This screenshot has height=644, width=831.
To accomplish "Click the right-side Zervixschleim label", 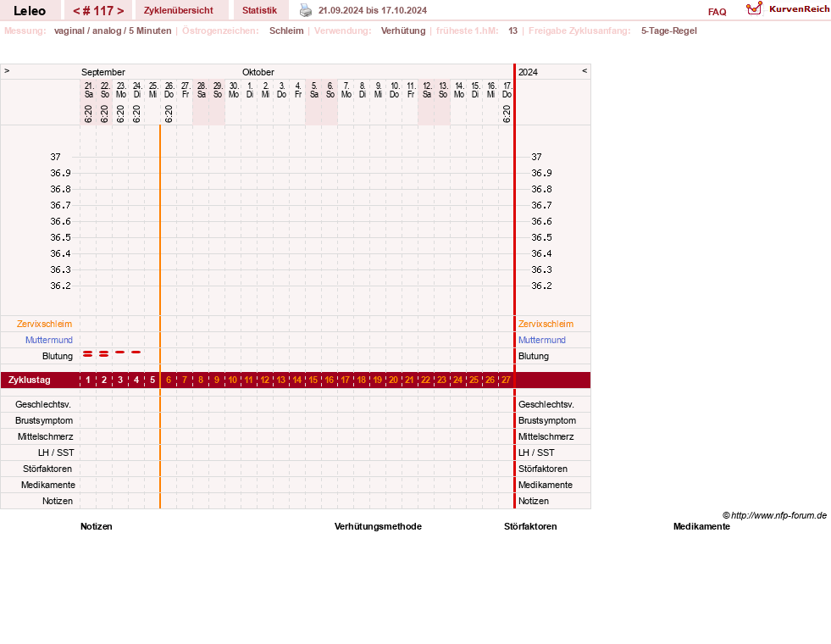I will 546,324.
